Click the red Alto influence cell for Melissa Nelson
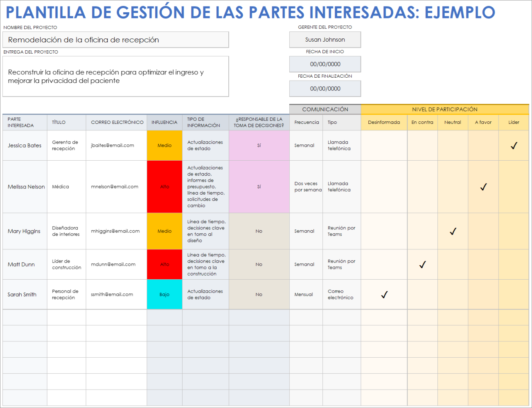The height and width of the screenshot is (408, 532). pos(164,186)
